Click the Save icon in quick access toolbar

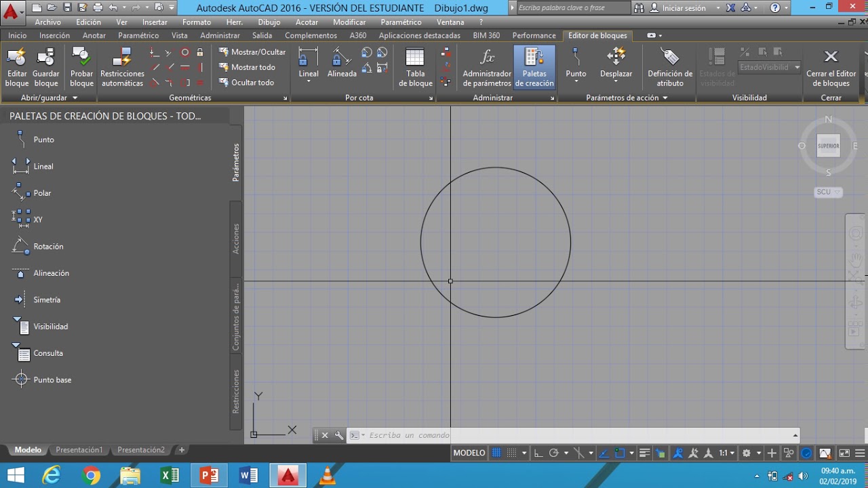coord(67,7)
